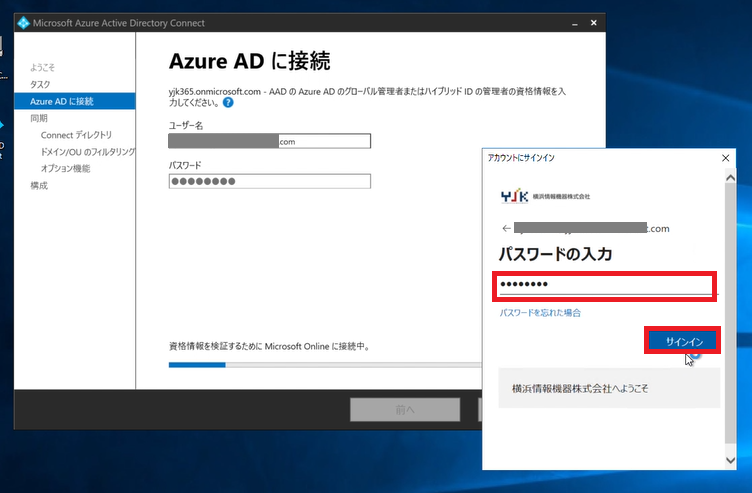Minimize the Azure AD Connect window
This screenshot has width=752, height=493.
coord(575,23)
